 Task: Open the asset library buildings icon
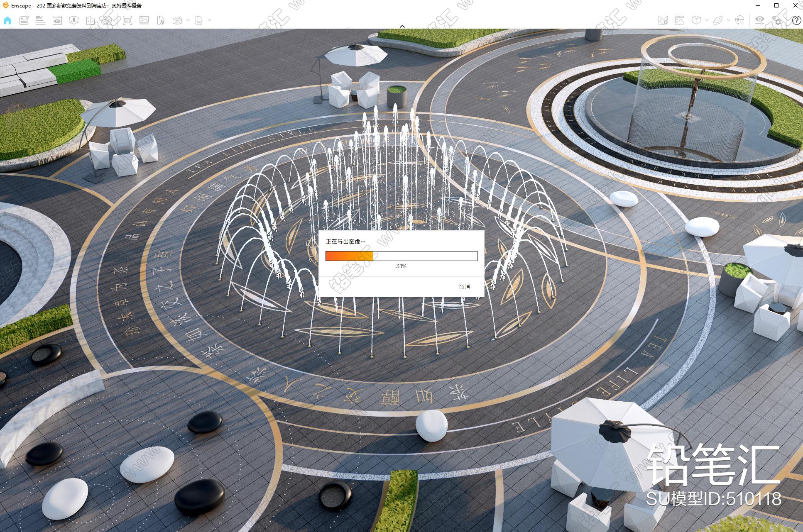90,20
